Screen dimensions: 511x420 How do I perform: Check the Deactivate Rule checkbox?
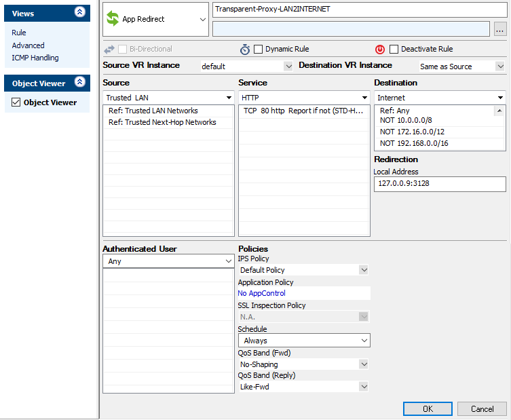[394, 50]
